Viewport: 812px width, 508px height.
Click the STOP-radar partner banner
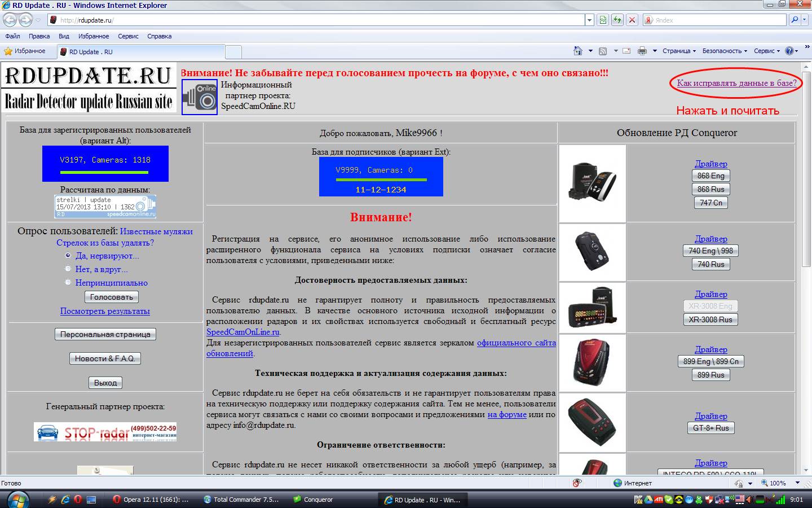pyautogui.click(x=105, y=432)
